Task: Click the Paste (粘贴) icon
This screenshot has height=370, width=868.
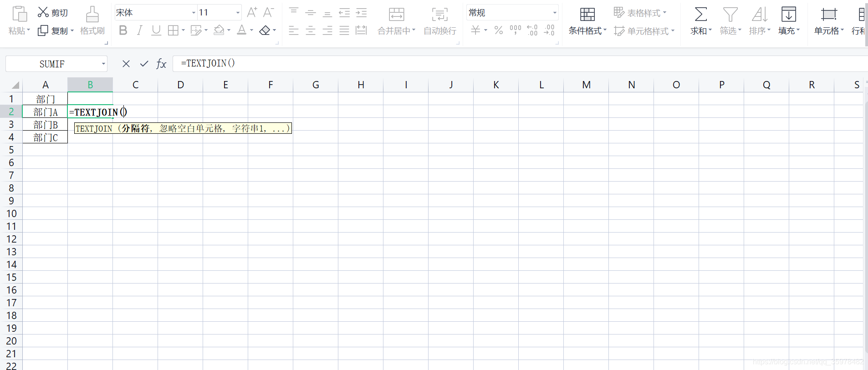Action: 19,14
